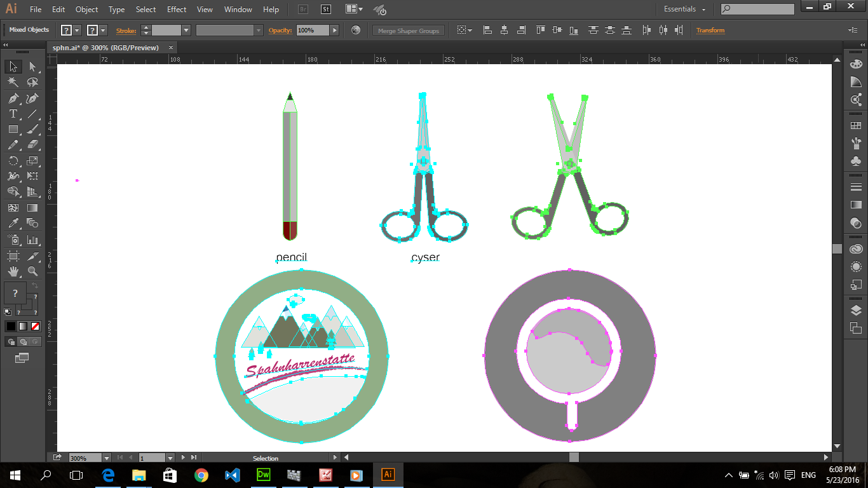The image size is (868, 488).
Task: Open the zoom level dropdown at 300%
Action: (107, 457)
